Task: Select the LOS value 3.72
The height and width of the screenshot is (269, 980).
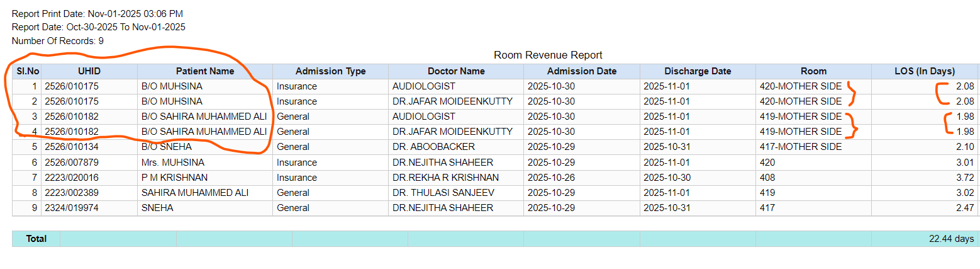Action: click(x=964, y=178)
